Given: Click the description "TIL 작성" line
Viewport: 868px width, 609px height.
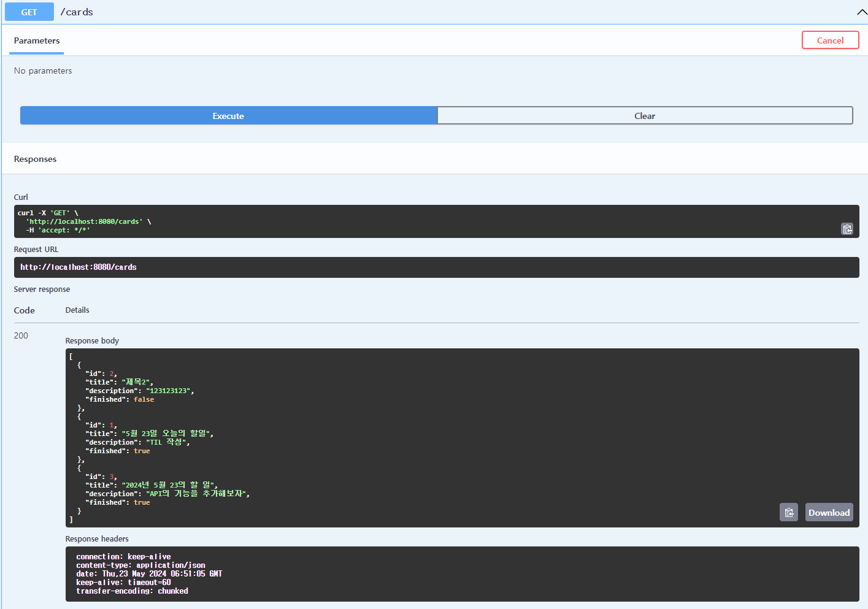Looking at the screenshot, I should pos(137,442).
